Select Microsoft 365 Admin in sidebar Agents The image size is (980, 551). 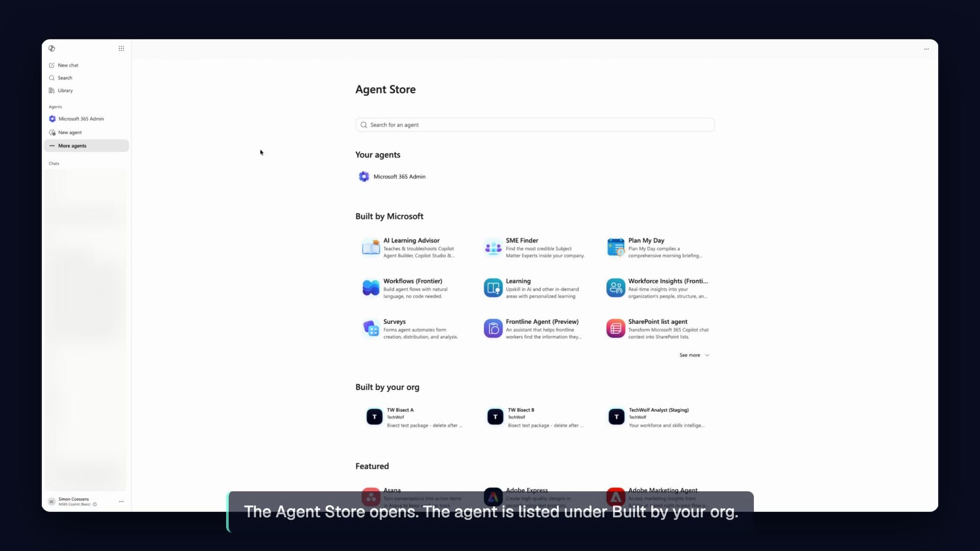point(86,119)
